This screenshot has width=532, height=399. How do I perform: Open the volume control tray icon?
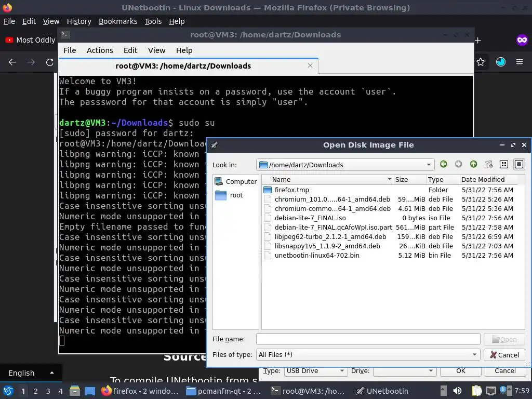tap(457, 391)
